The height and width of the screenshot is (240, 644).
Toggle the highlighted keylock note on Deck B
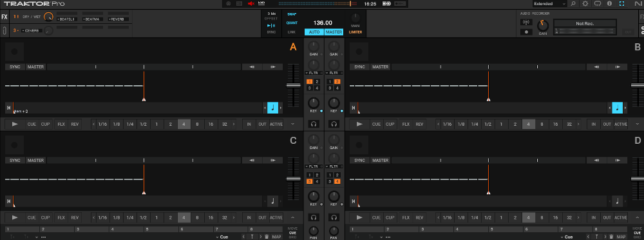coord(618,108)
